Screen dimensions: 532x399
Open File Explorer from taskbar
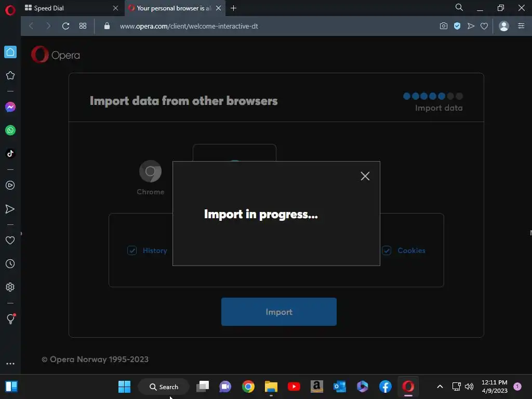[271, 387]
